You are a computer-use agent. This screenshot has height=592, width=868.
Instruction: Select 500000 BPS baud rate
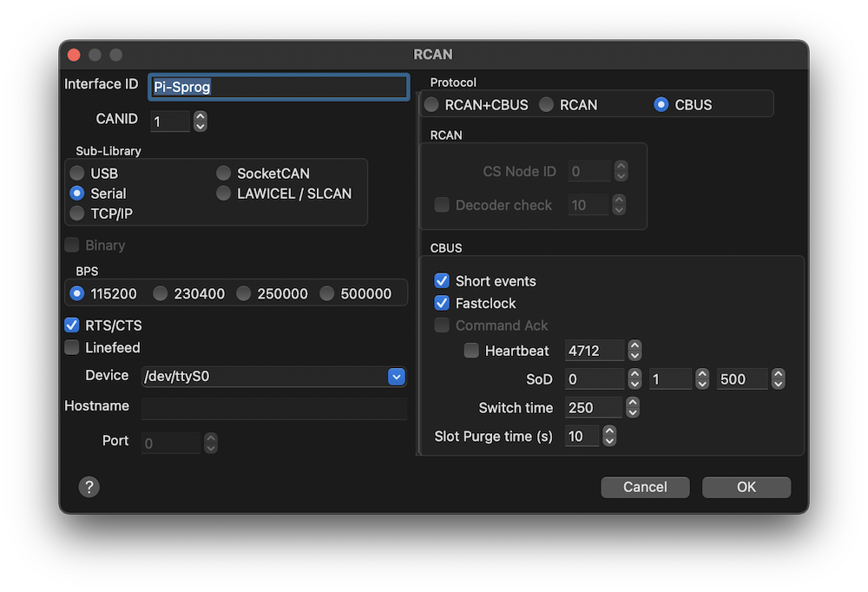(x=327, y=294)
